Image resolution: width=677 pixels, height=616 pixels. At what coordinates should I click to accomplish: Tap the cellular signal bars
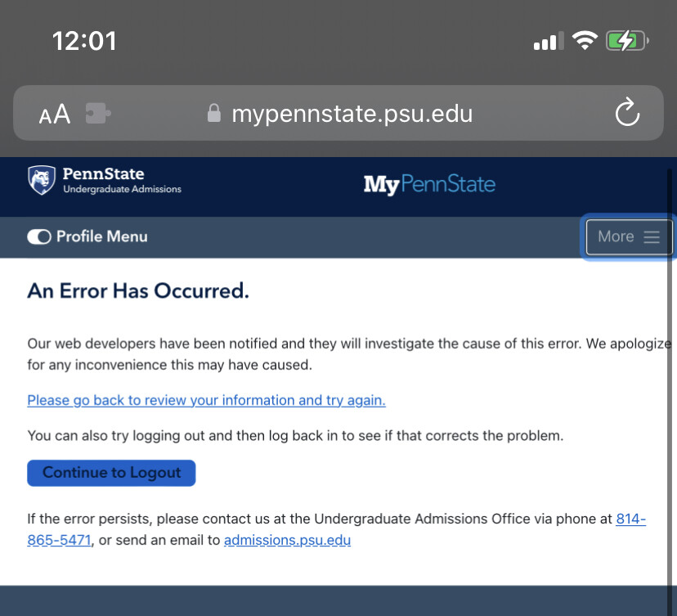[549, 42]
